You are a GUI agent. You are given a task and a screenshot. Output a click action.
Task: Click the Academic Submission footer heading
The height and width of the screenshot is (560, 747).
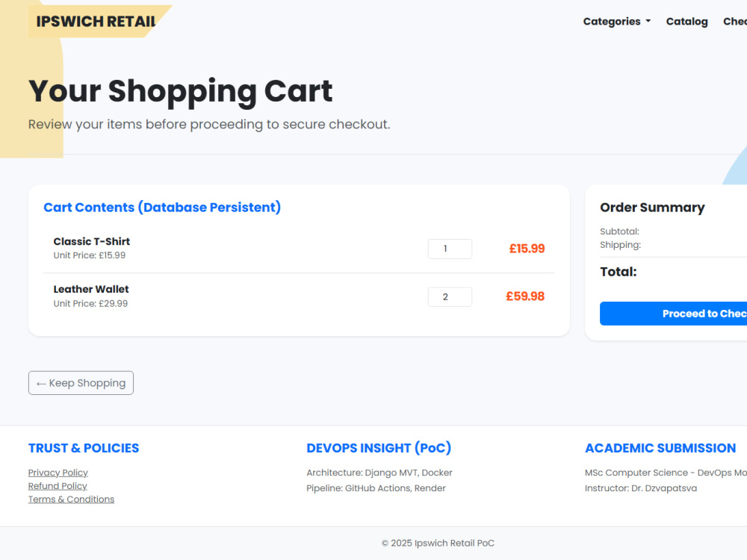coord(660,448)
